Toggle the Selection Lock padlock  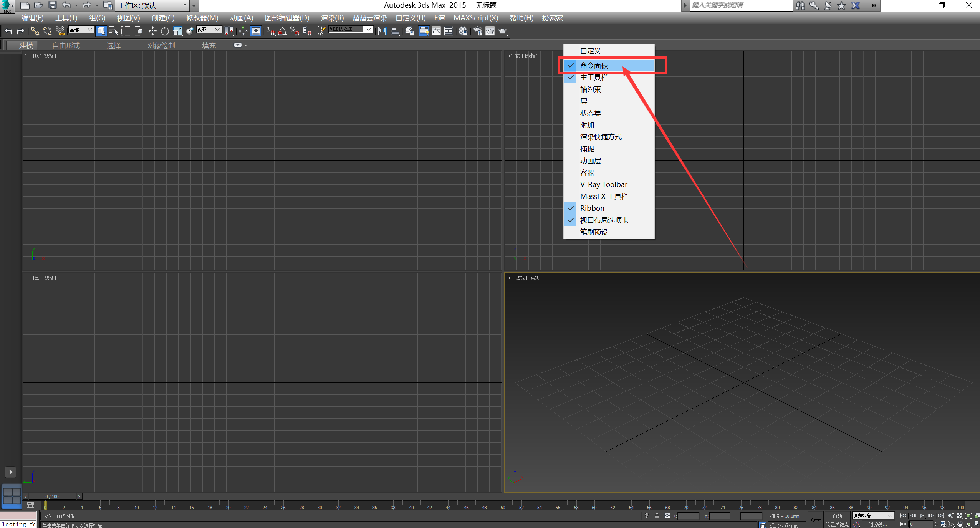[x=657, y=516]
